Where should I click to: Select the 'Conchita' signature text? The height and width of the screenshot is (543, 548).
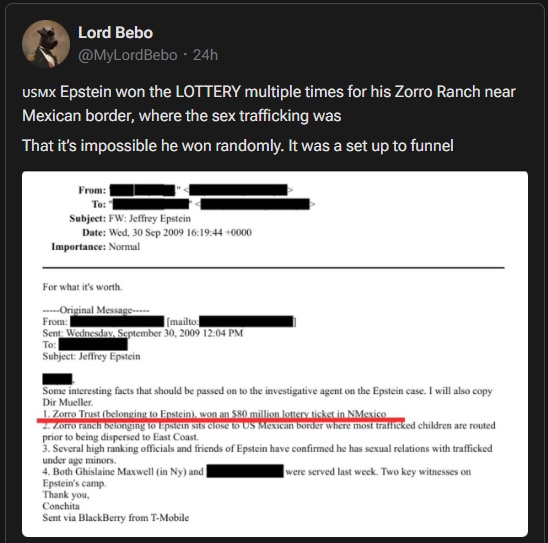click(61, 506)
